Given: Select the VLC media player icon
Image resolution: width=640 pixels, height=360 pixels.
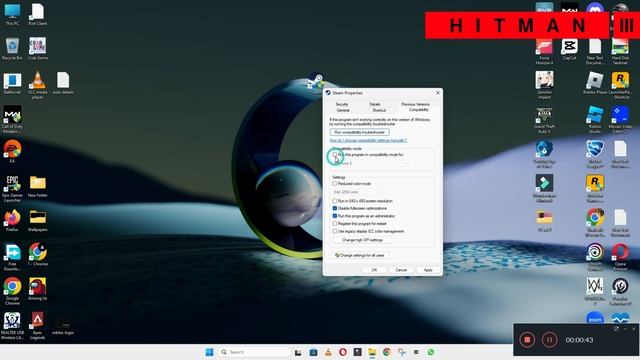Looking at the screenshot, I should click(x=38, y=85).
